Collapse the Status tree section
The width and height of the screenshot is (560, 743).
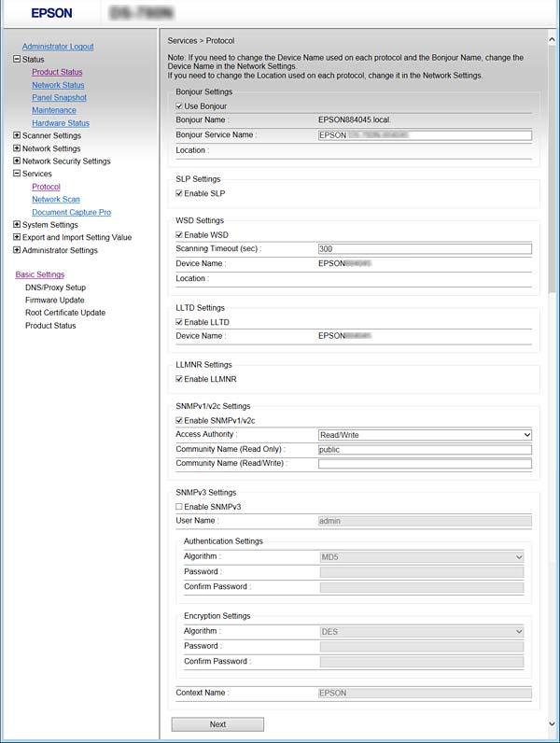[17, 59]
